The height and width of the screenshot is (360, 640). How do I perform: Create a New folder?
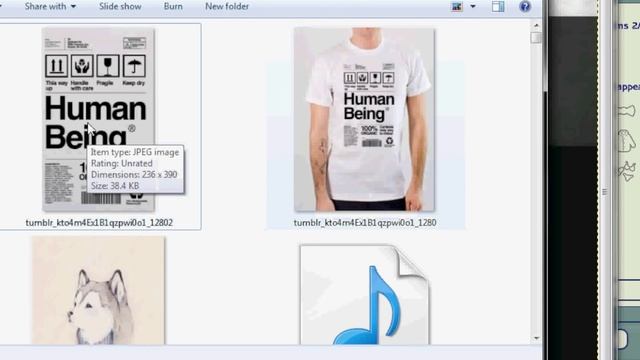[227, 7]
